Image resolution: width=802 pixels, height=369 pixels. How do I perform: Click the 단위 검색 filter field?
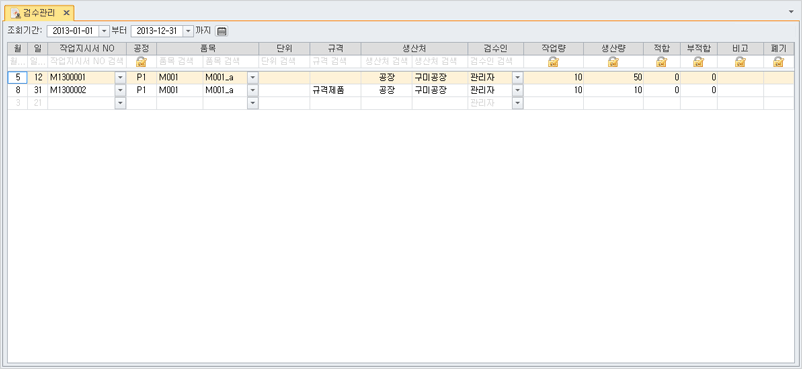284,62
